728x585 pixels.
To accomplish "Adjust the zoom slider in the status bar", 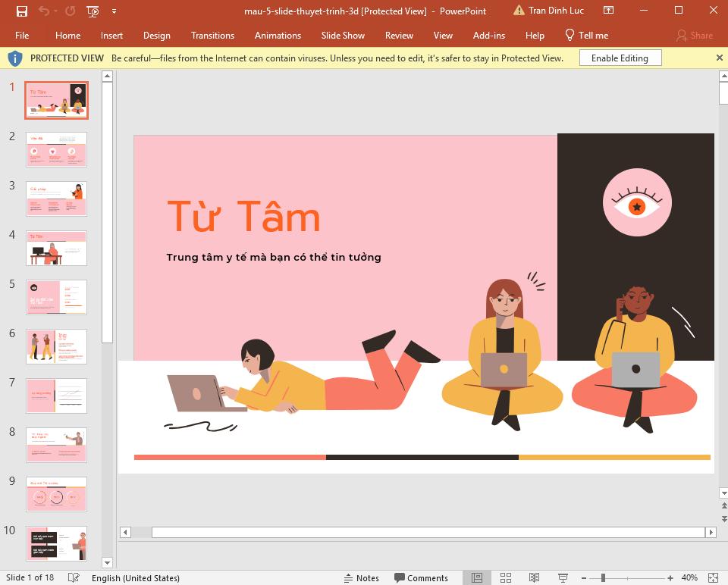I will point(603,577).
